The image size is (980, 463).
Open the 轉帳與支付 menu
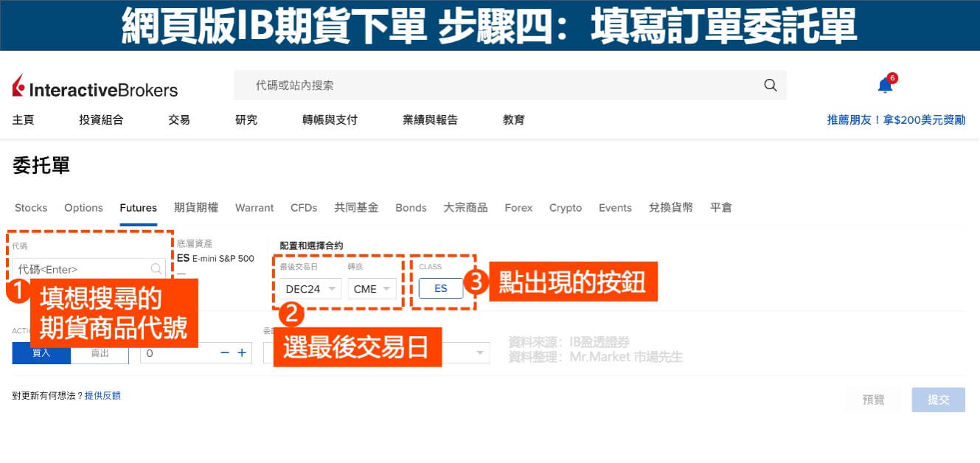[330, 119]
